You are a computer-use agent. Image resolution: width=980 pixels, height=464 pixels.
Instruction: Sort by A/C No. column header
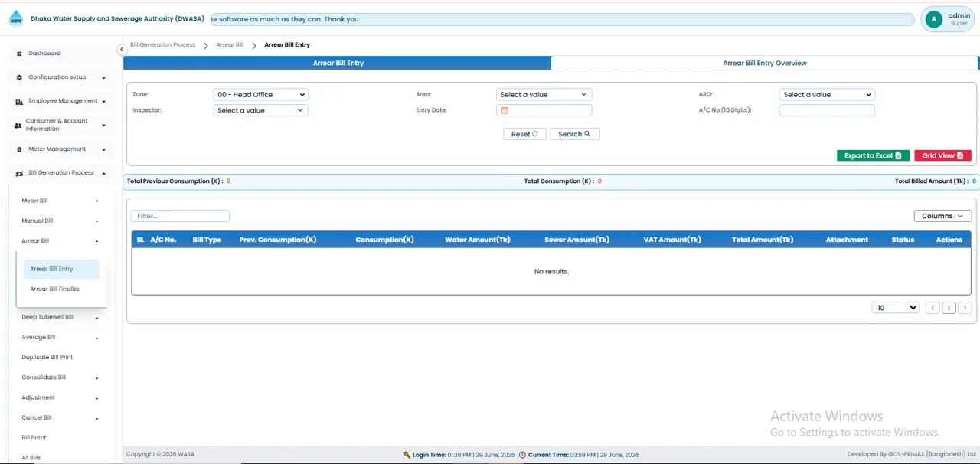pyautogui.click(x=163, y=240)
